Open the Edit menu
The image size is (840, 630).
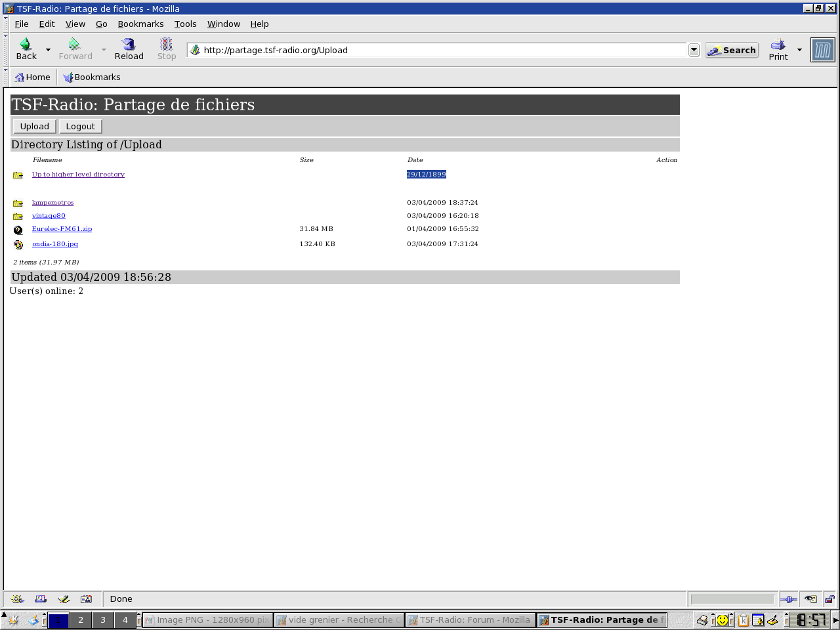coord(47,24)
